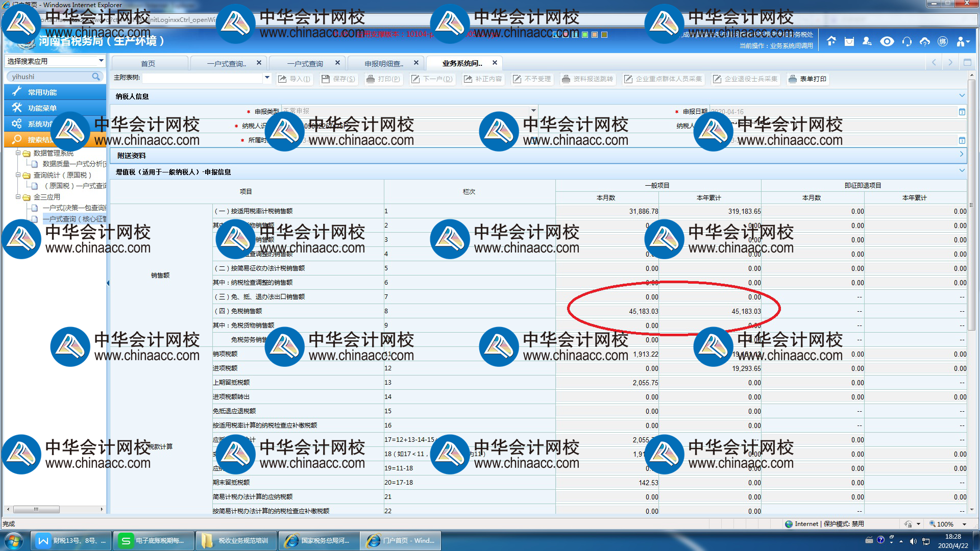Click the eye icon in header toolbar
This screenshot has width=980, height=551.
[887, 41]
